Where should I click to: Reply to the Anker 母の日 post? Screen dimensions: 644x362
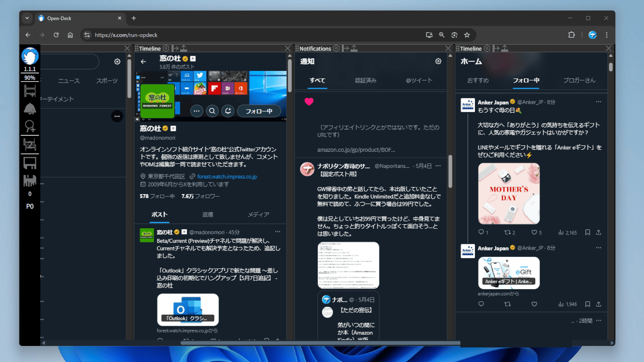(x=483, y=233)
